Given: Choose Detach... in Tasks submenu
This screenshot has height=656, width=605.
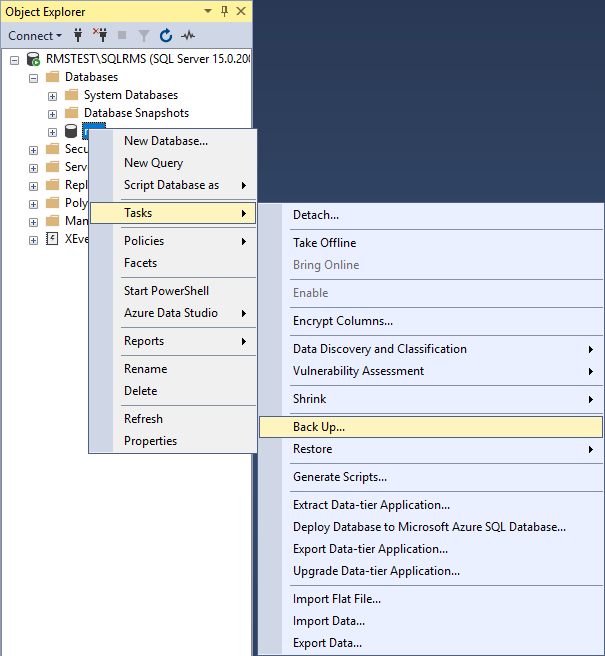Looking at the screenshot, I should [x=431, y=215].
